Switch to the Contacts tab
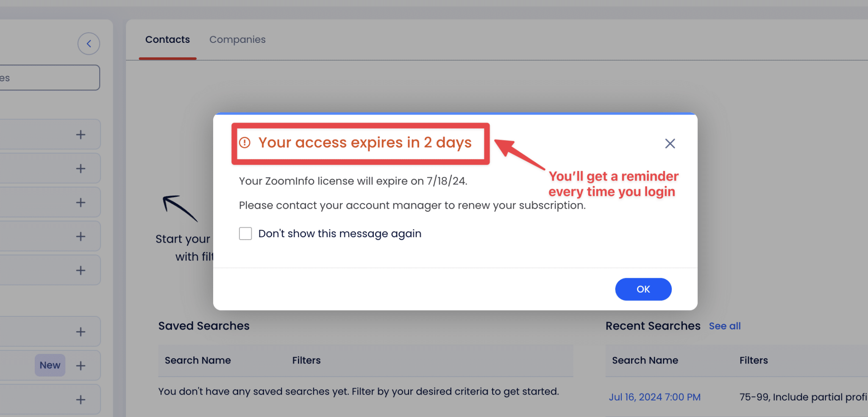 pyautogui.click(x=167, y=39)
